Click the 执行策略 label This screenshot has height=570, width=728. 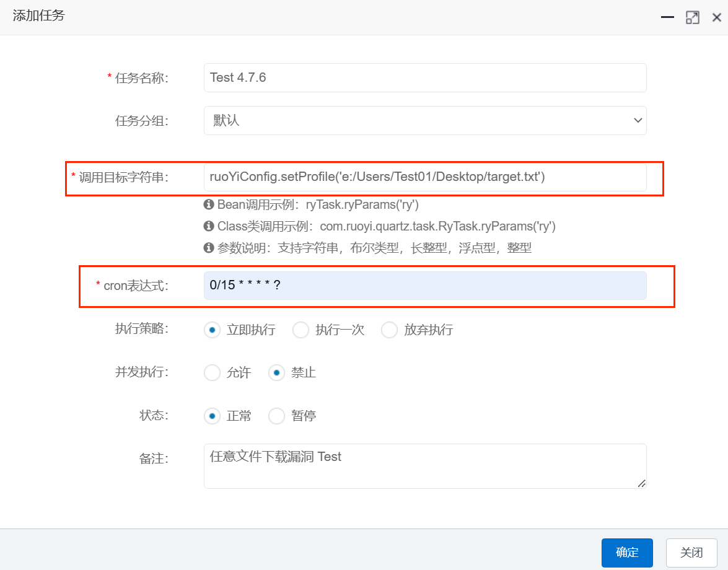(142, 328)
